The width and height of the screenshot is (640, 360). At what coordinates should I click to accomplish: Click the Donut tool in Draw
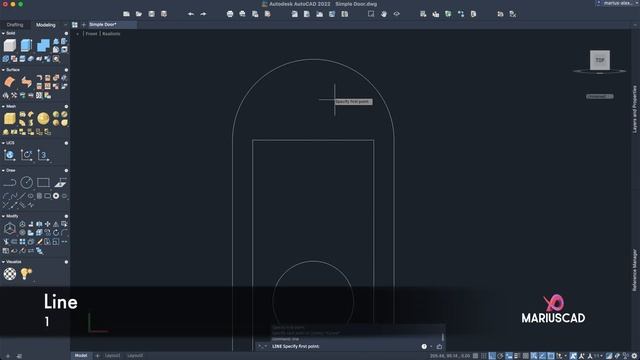[x=56, y=196]
